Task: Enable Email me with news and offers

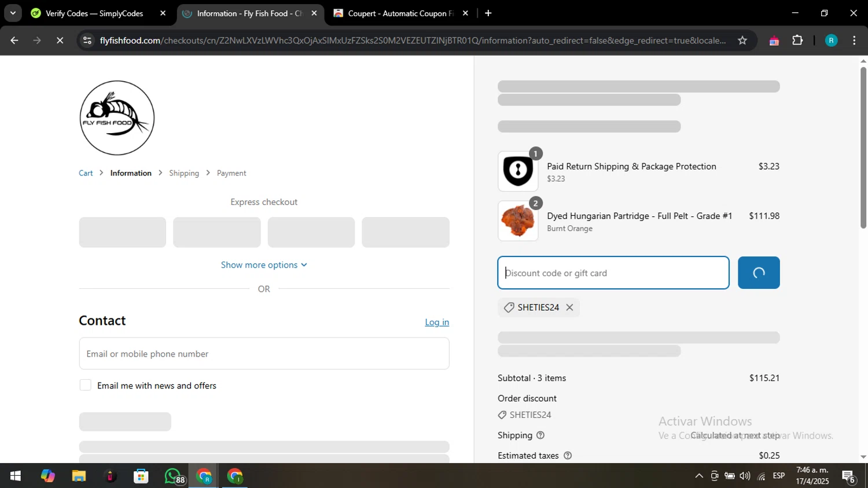Action: (x=86, y=386)
